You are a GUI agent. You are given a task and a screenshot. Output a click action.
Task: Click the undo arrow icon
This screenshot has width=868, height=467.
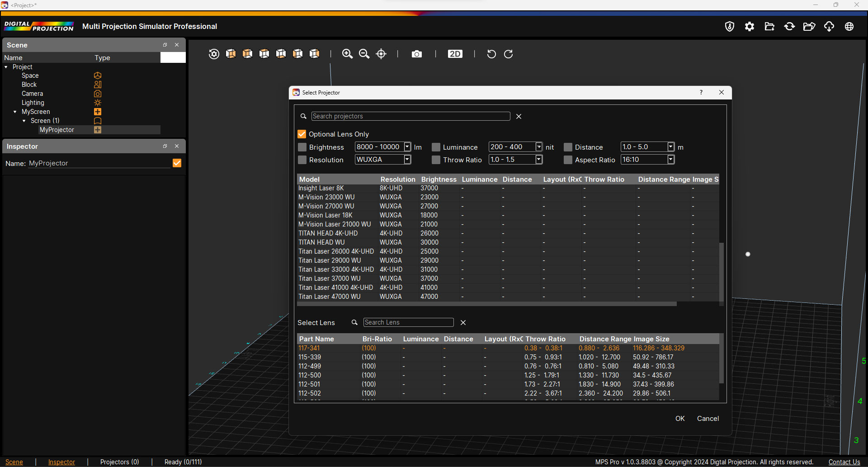[x=491, y=54]
